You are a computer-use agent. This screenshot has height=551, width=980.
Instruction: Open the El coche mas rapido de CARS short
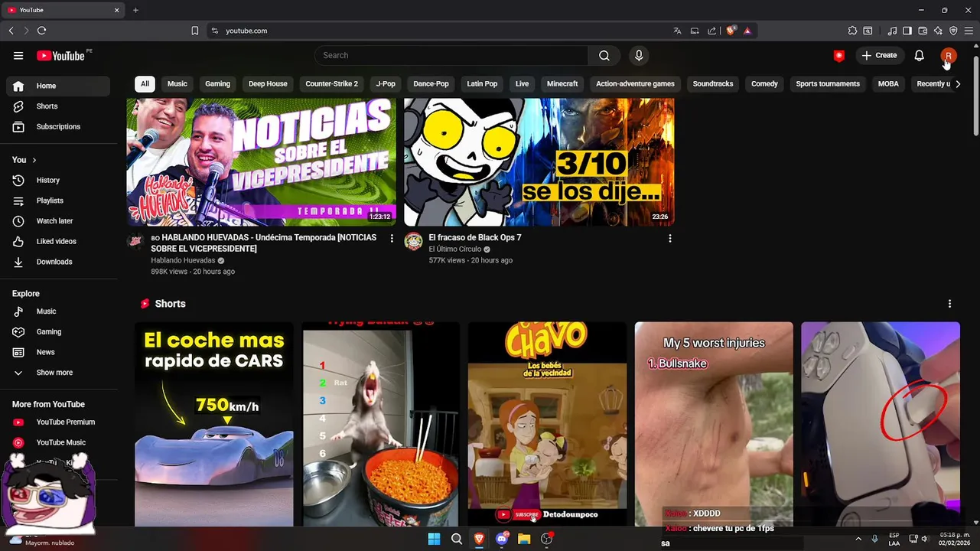(x=214, y=424)
